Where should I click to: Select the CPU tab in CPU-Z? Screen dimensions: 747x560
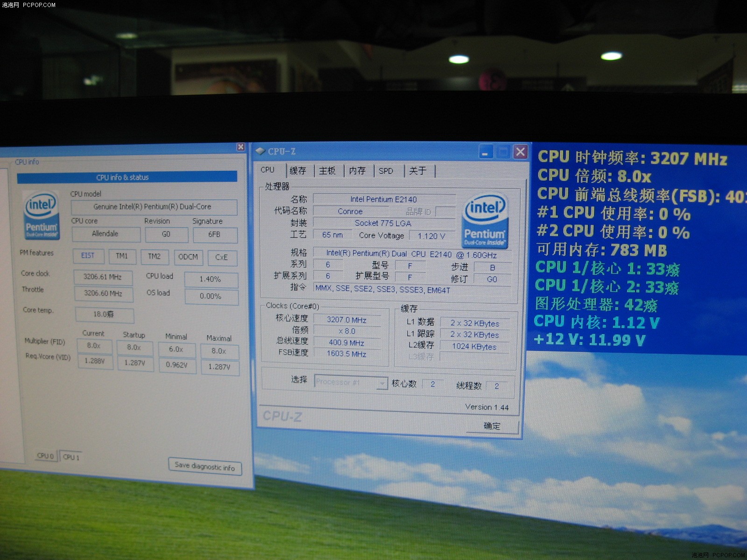pos(268,170)
